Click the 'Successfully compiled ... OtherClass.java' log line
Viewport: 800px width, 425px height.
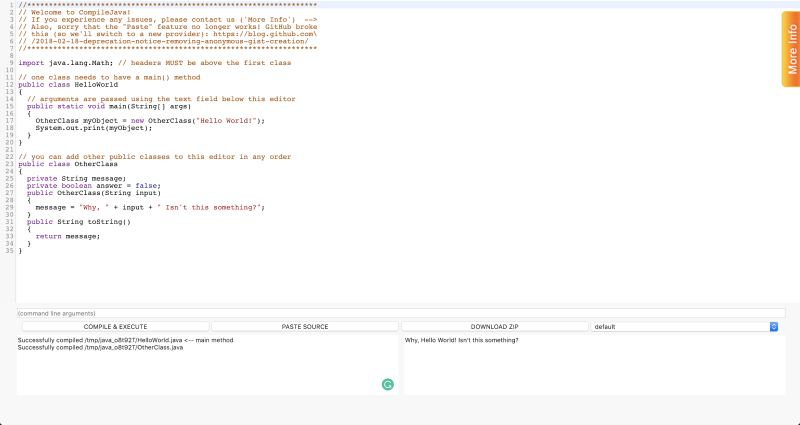click(x=101, y=347)
